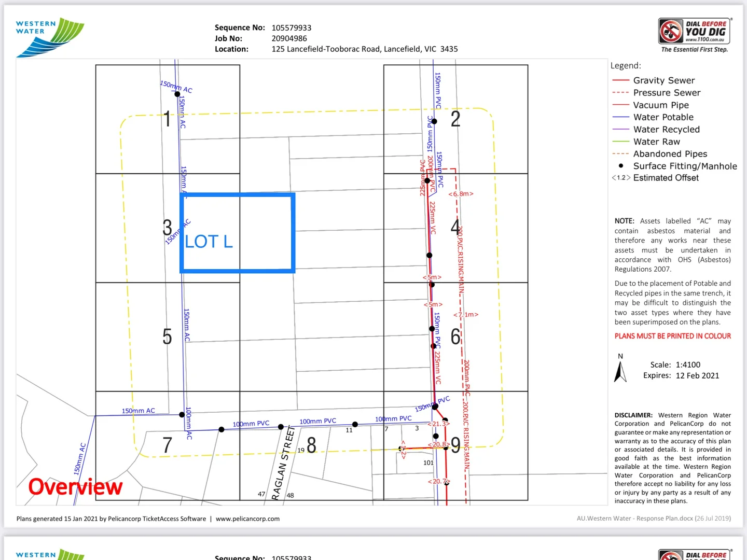This screenshot has height=560, width=747.
Task: Click the Water Raw green line sample
Action: point(620,142)
